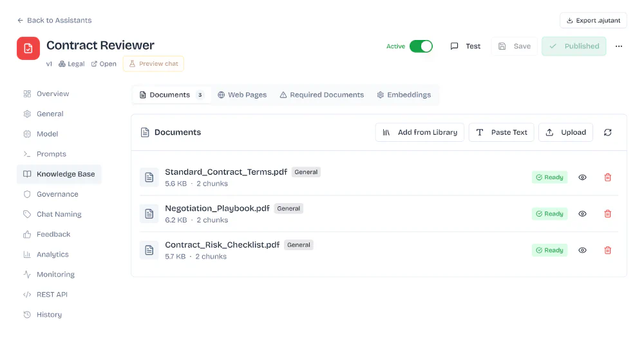
Task: Click the file icon of Negotiation_Playbook.pdf
Action: pyautogui.click(x=149, y=214)
